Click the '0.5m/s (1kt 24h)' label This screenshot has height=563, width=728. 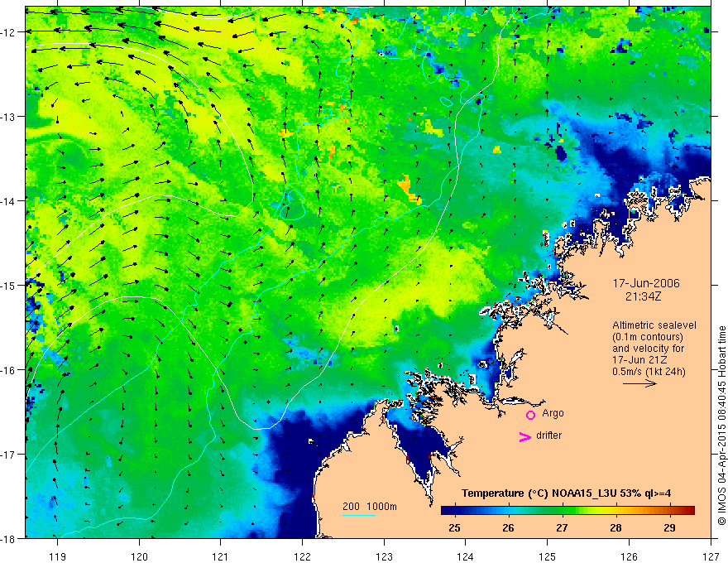click(x=649, y=372)
